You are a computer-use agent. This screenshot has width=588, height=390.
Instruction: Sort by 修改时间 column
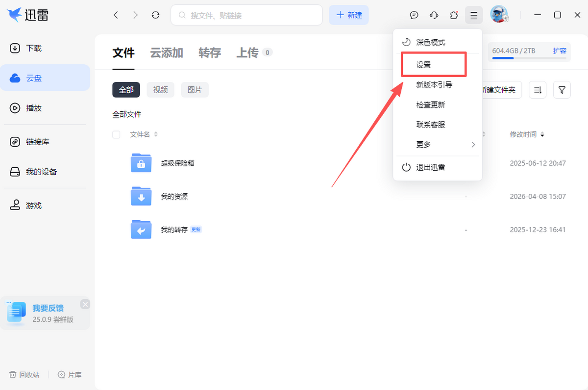coord(527,134)
